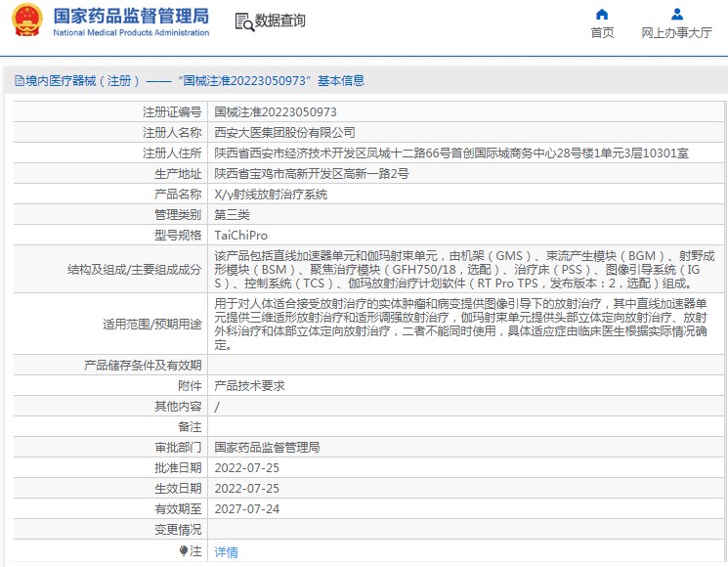Click the 适用范围/预期用途 label
This screenshot has width=728, height=567.
click(151, 325)
